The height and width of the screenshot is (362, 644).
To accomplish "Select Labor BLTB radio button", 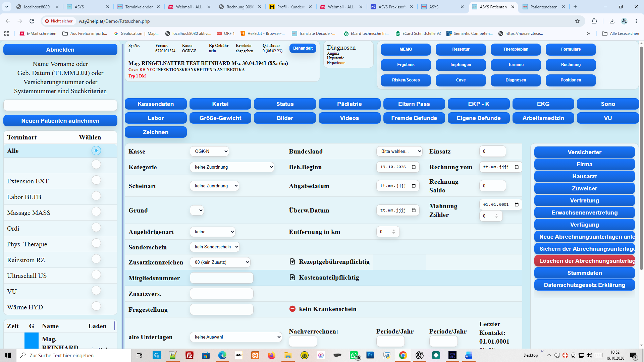I will [96, 196].
